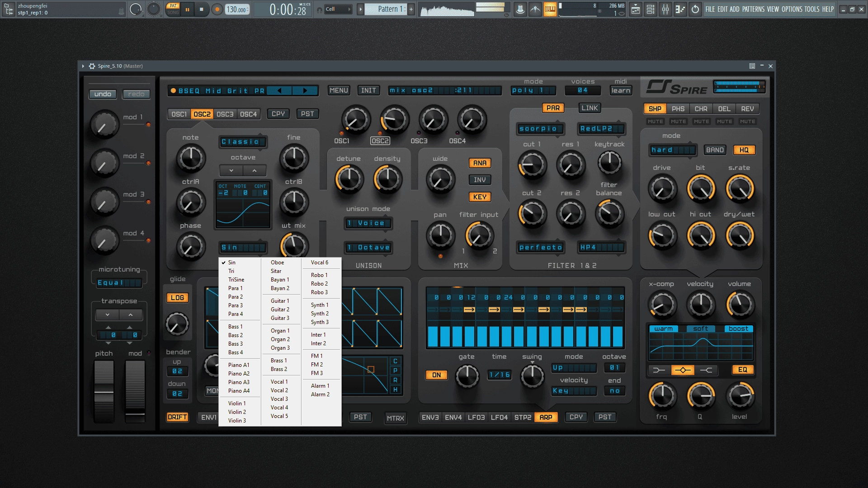Turn the arpeggiator ON button off
This screenshot has width=868, height=488.
click(x=436, y=375)
